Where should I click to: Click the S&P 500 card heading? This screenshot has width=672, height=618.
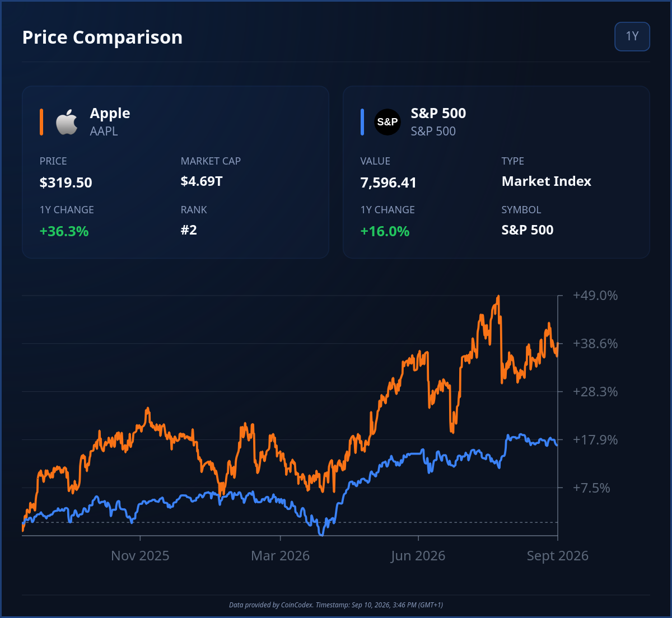[438, 113]
